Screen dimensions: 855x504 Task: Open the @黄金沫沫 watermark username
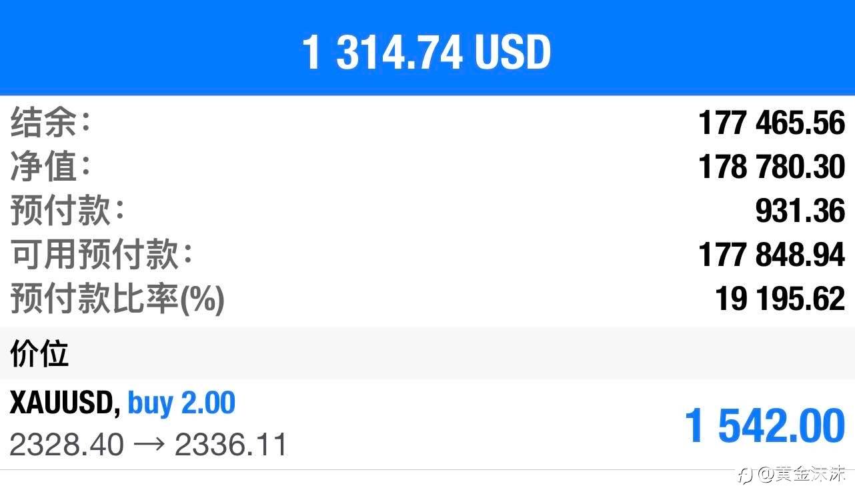802,475
